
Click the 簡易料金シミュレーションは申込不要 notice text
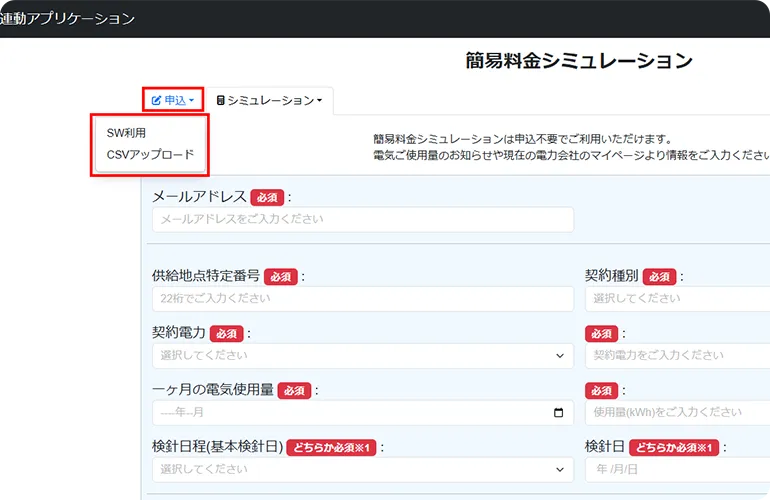[522, 139]
